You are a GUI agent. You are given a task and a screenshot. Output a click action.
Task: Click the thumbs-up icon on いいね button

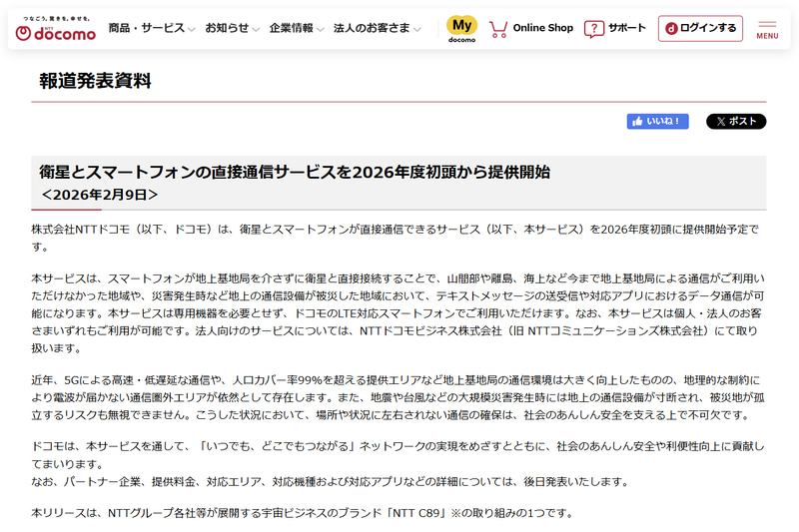coord(637,122)
